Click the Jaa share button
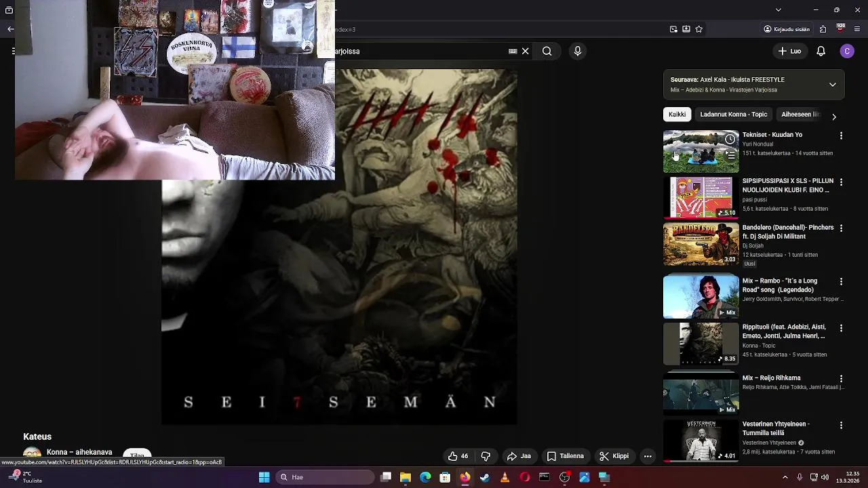 (x=519, y=456)
